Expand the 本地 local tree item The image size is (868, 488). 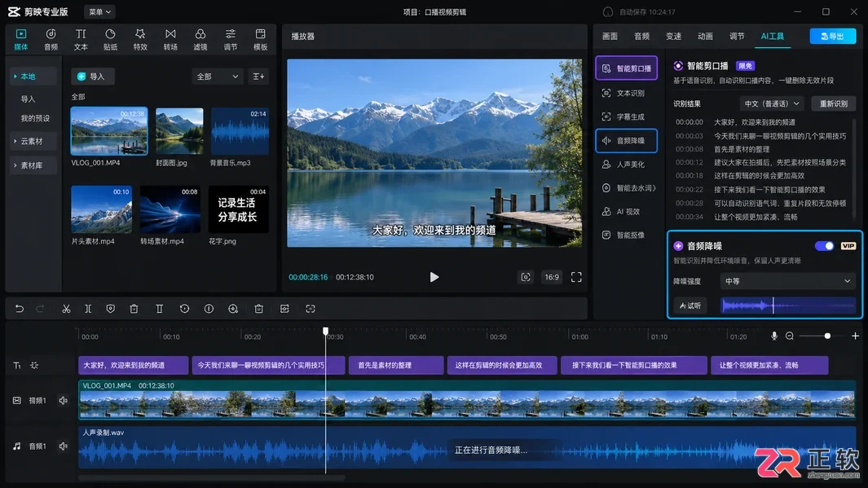click(x=33, y=77)
